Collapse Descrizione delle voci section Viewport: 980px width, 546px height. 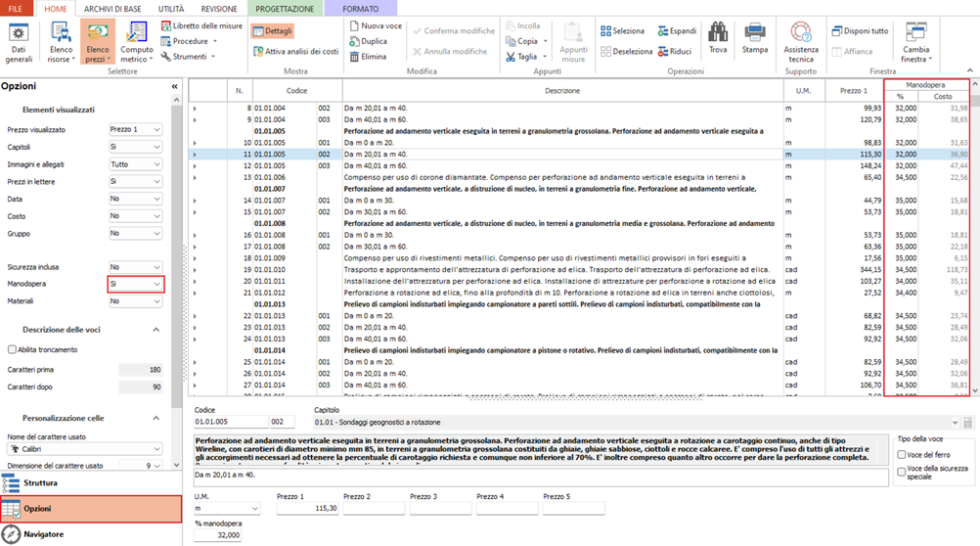[156, 330]
